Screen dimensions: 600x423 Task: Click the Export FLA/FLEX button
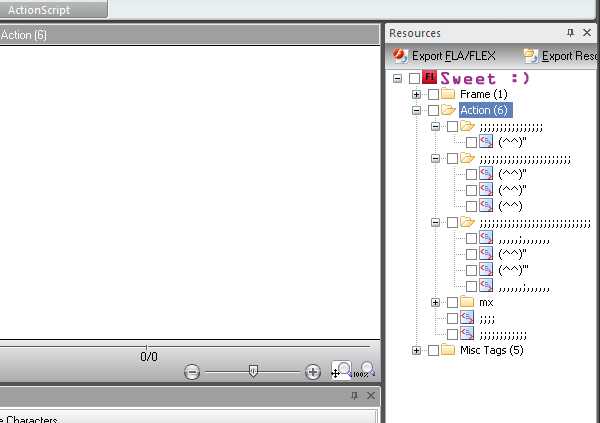coord(443,56)
